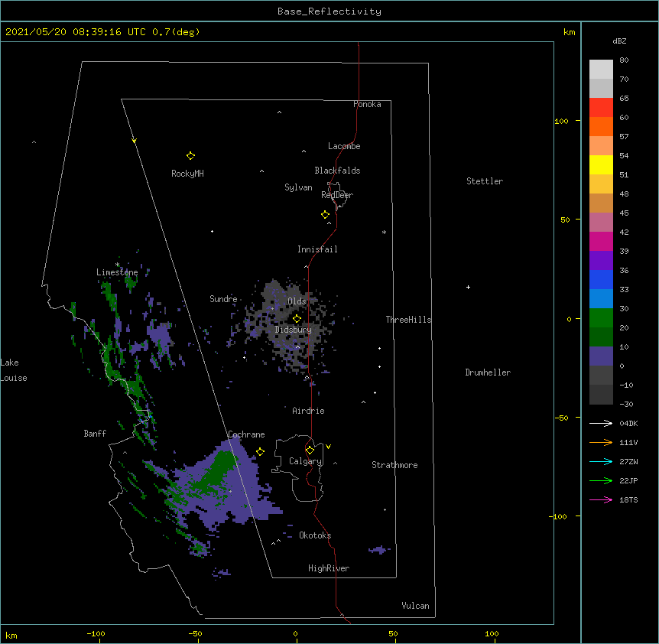Click the ThreeHills town label
This screenshot has width=659, height=644.
(408, 320)
